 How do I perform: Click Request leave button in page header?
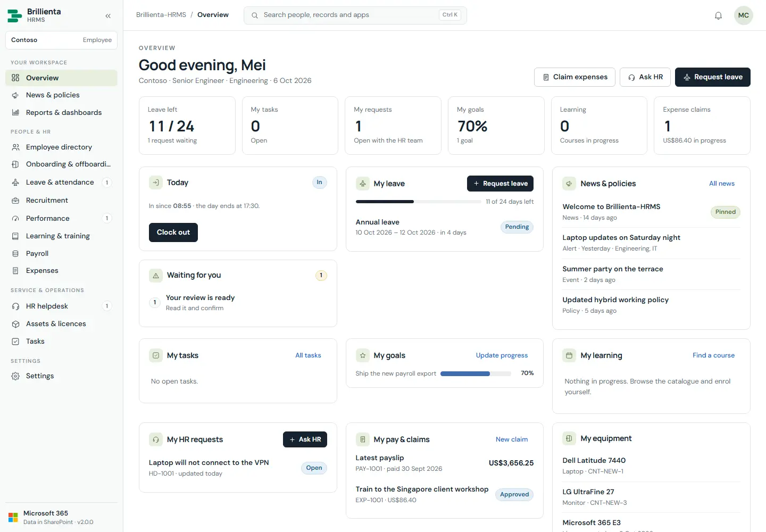pos(713,77)
